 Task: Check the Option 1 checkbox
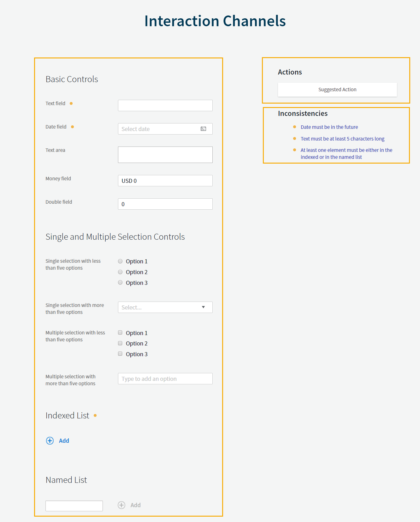120,333
